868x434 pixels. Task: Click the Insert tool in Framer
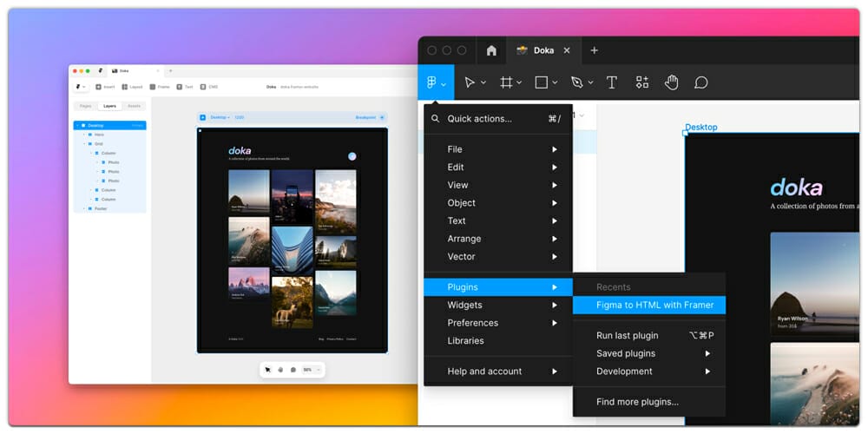[x=105, y=87]
